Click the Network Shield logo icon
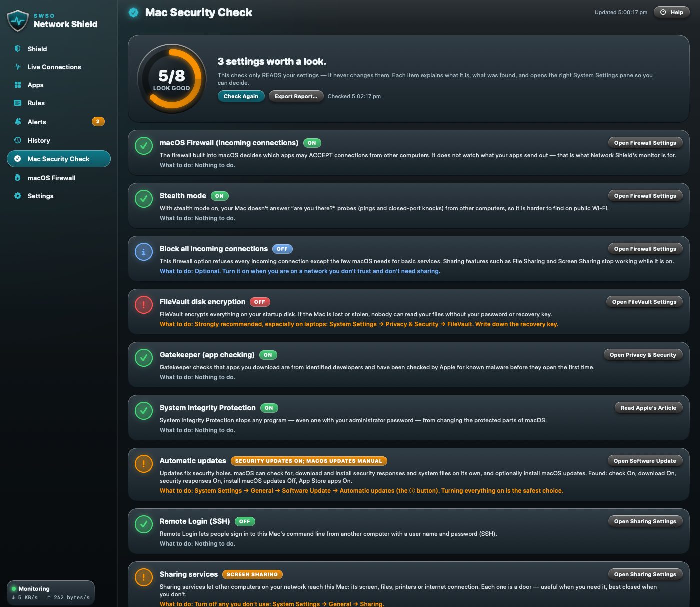This screenshot has width=700, height=607. [x=18, y=20]
